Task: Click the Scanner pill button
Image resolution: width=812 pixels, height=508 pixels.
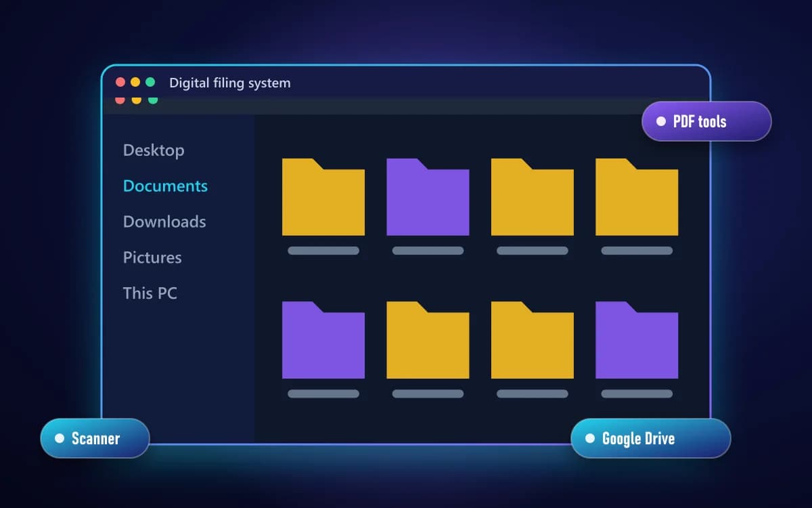Action: pyautogui.click(x=95, y=438)
